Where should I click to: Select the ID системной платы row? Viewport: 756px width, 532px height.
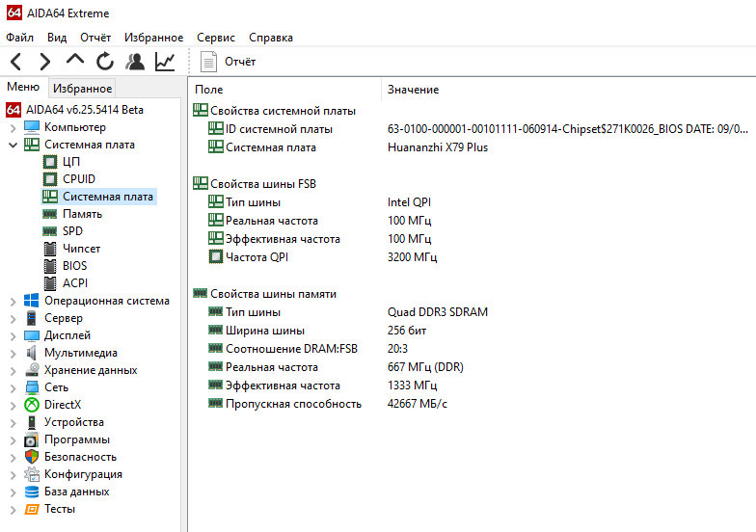coord(472,129)
